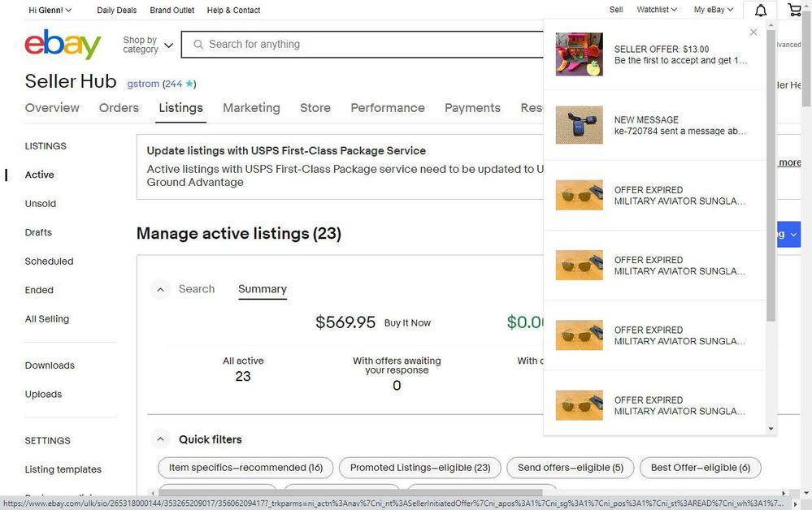
Task: Open the Shop by category dropdown
Action: pos(148,45)
